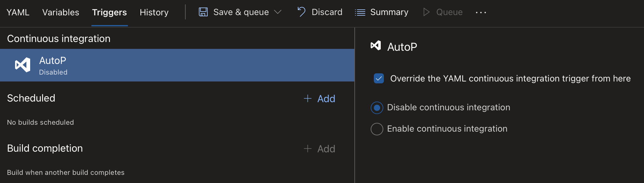Click the Queue play triangle icon
The image size is (644, 183).
(x=426, y=12)
